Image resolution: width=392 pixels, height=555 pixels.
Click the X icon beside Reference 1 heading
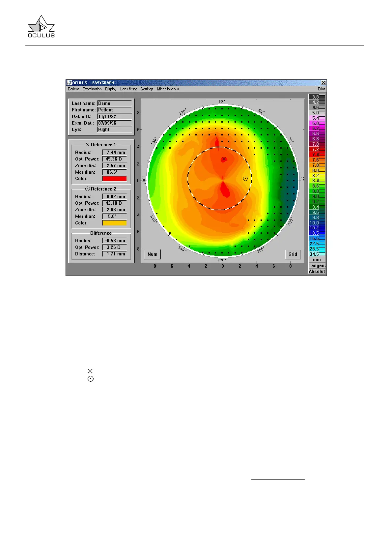coord(88,145)
